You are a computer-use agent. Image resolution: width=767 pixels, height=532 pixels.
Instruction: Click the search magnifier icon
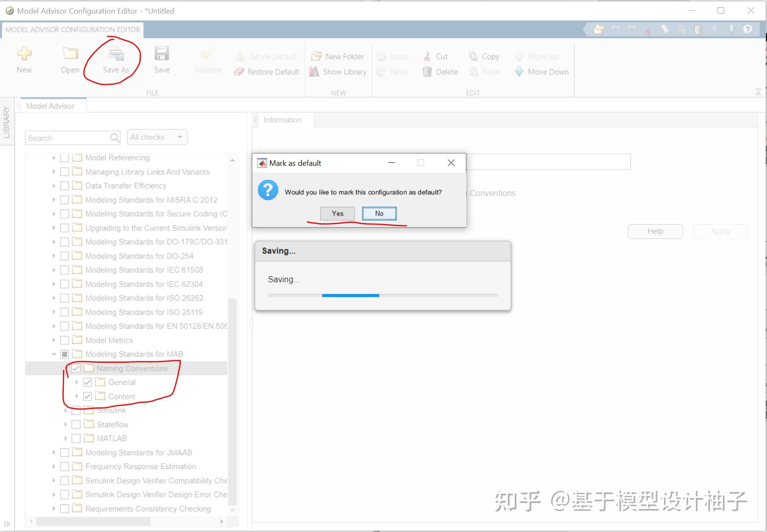pyautogui.click(x=114, y=138)
